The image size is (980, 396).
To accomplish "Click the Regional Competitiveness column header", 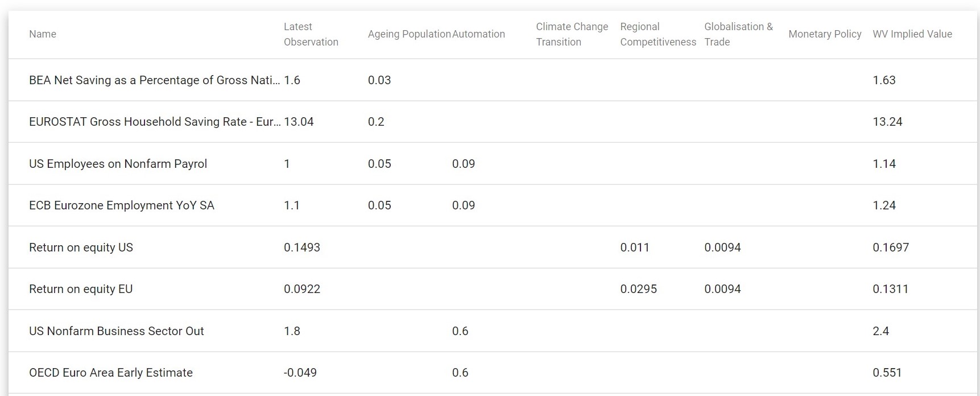I will coord(658,34).
